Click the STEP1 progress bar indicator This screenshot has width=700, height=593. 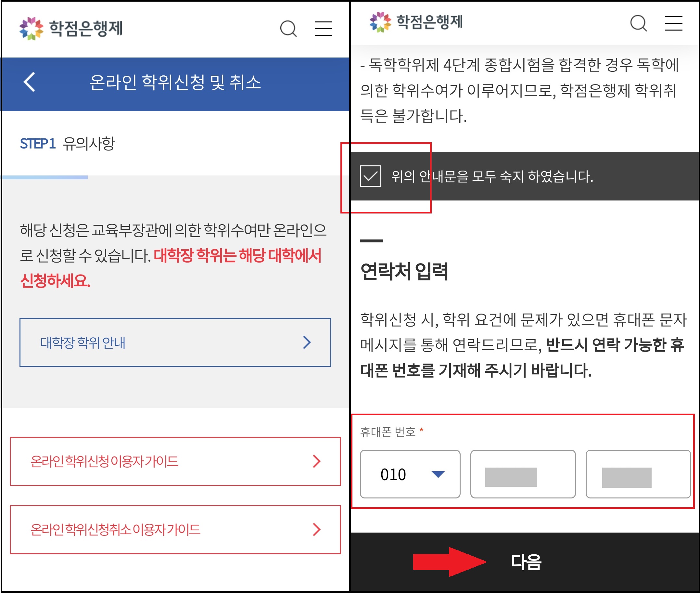point(45,177)
